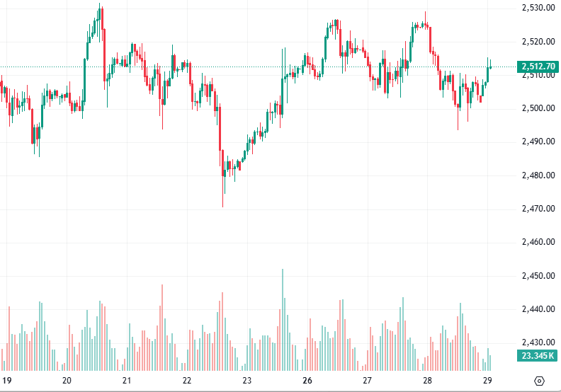
Task: Open chart settings hexagon gear icon
Action: click(x=539, y=380)
